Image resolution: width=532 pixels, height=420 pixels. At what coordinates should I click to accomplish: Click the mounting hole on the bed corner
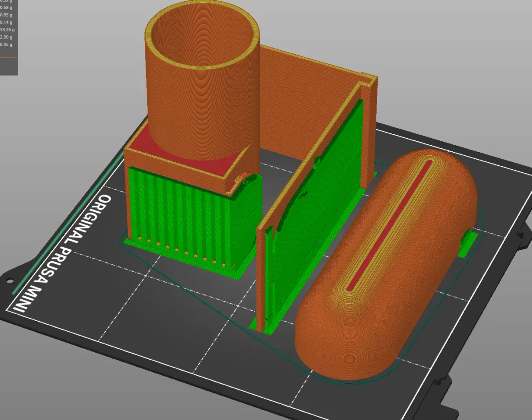tap(10, 279)
